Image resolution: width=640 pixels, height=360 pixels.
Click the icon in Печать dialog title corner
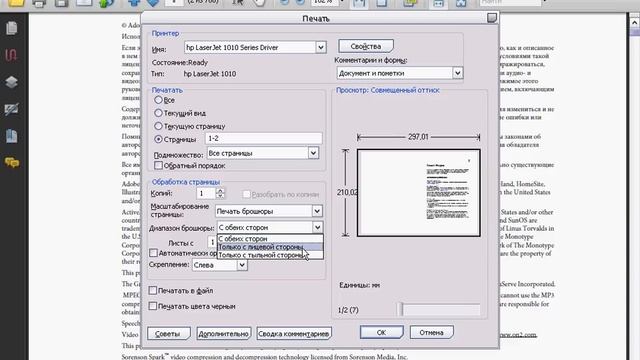tap(492, 18)
